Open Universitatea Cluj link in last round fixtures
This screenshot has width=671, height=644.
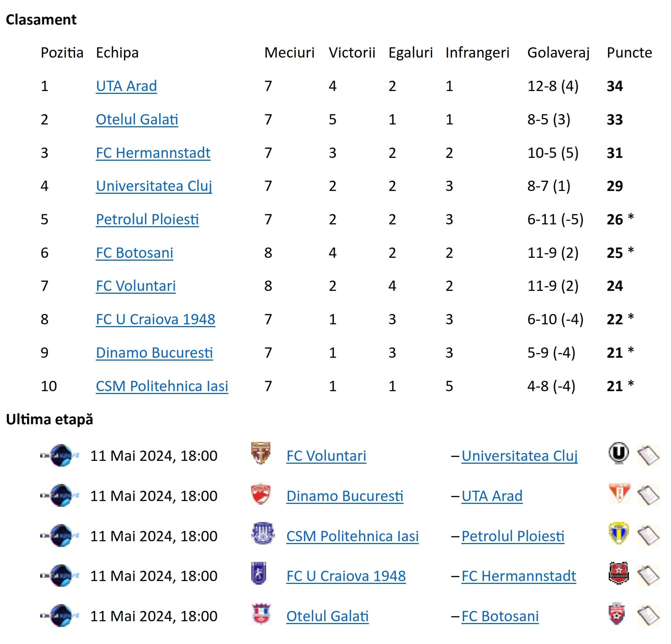coord(519,456)
